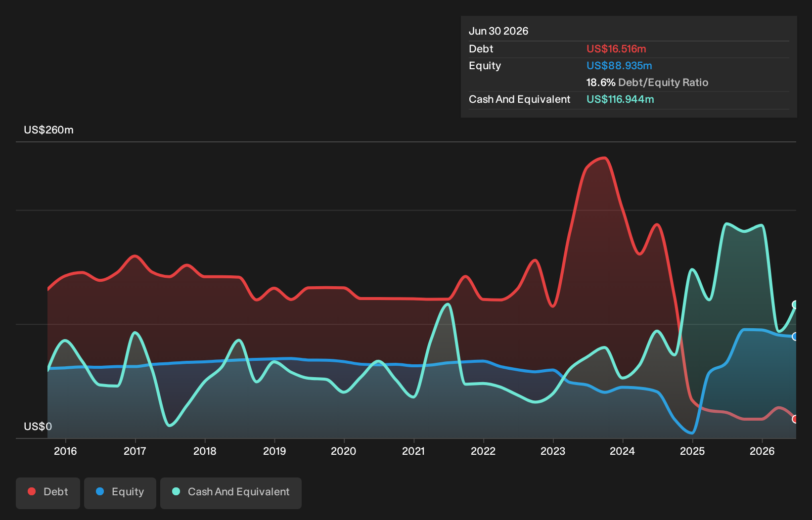This screenshot has height=520, width=812.
Task: Click the blue Equity legend dot
Action: click(100, 491)
